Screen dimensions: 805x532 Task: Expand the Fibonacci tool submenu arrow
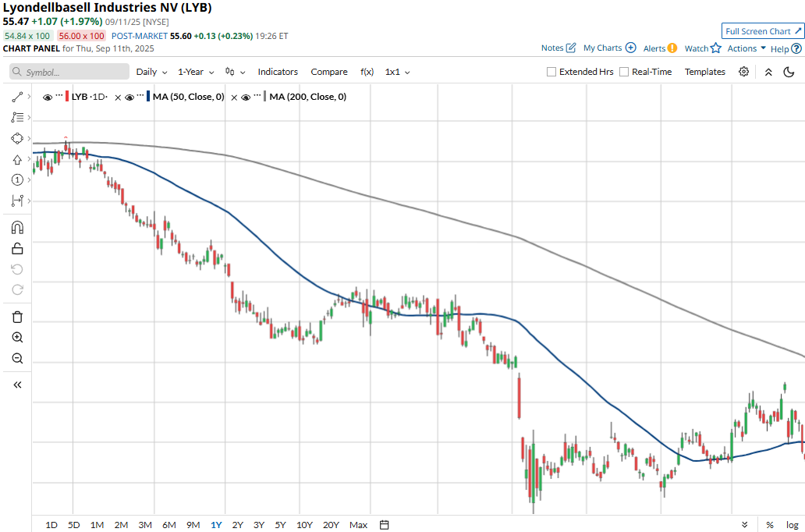29,118
